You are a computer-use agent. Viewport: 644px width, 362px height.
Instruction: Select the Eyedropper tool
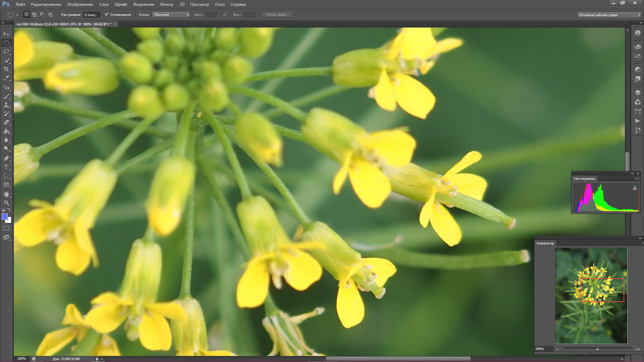[6, 78]
